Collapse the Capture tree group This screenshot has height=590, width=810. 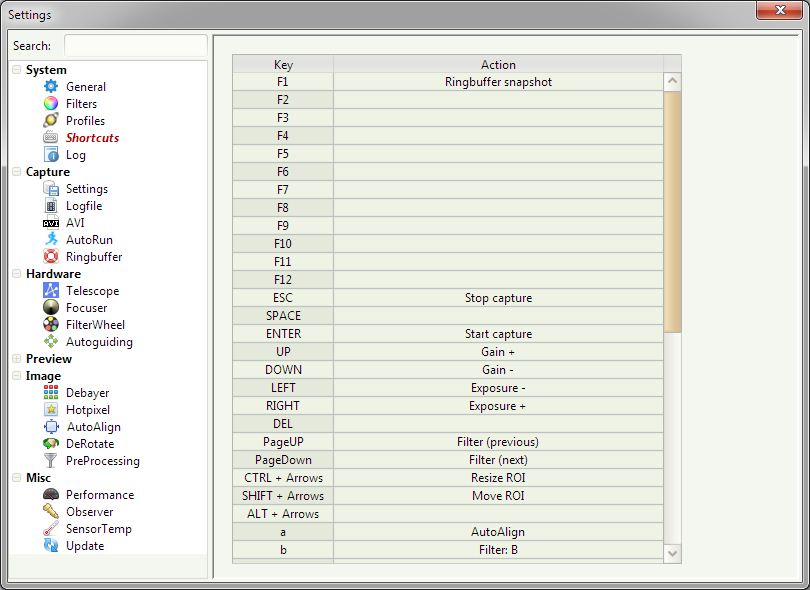pyautogui.click(x=17, y=172)
